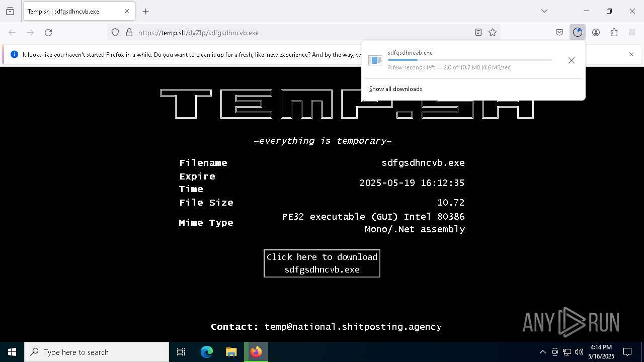Go back one page
The width and height of the screenshot is (644, 362).
point(12,33)
